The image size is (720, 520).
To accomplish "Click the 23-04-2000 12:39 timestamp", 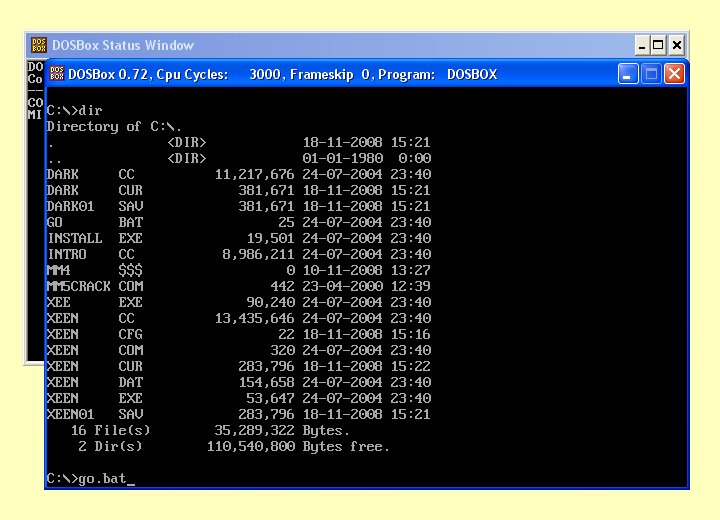I will pos(366,286).
